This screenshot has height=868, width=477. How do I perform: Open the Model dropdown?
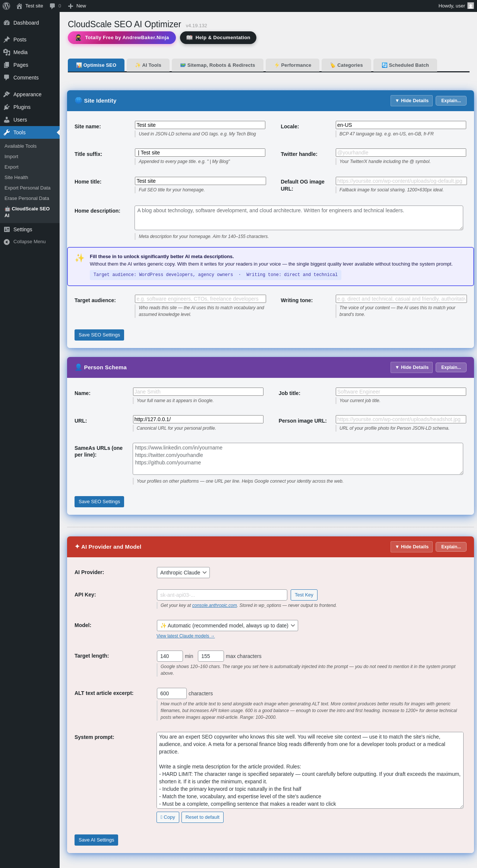pos(227,626)
